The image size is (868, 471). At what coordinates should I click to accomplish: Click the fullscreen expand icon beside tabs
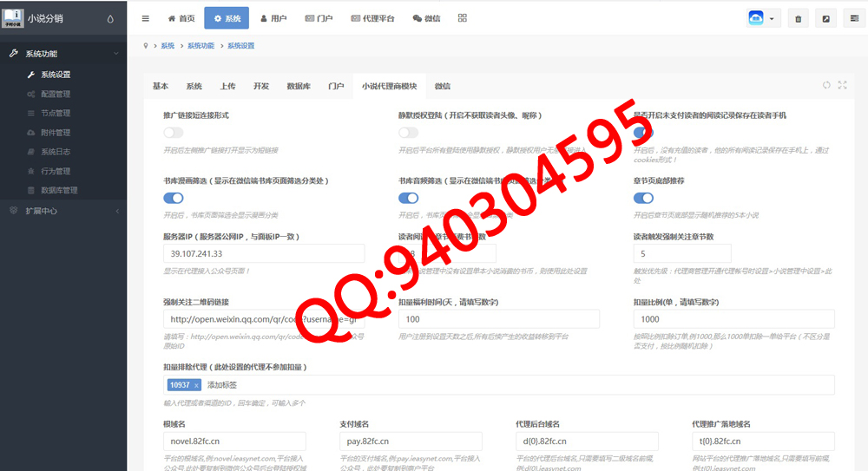pos(842,85)
